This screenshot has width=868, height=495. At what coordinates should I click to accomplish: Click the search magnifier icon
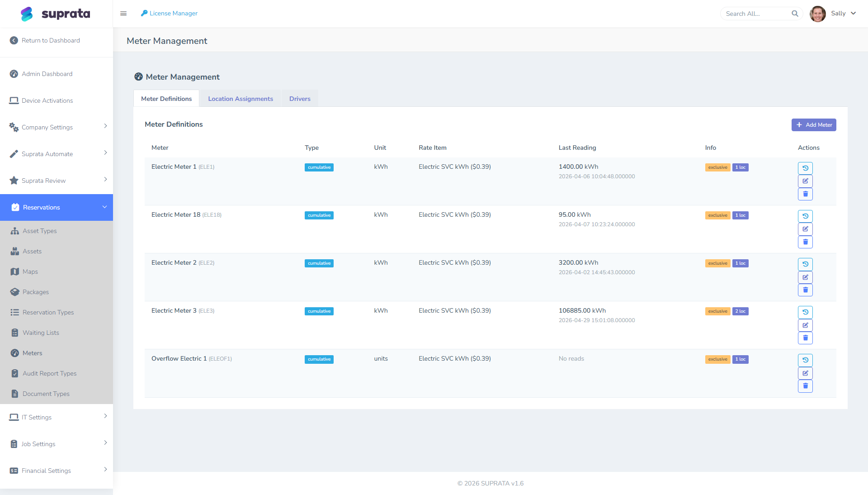tap(795, 14)
